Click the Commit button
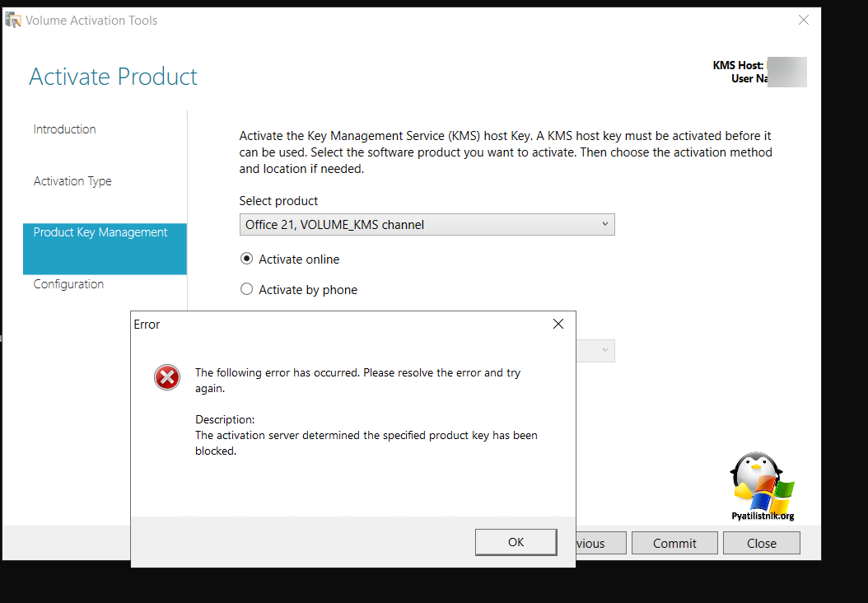 click(x=674, y=543)
